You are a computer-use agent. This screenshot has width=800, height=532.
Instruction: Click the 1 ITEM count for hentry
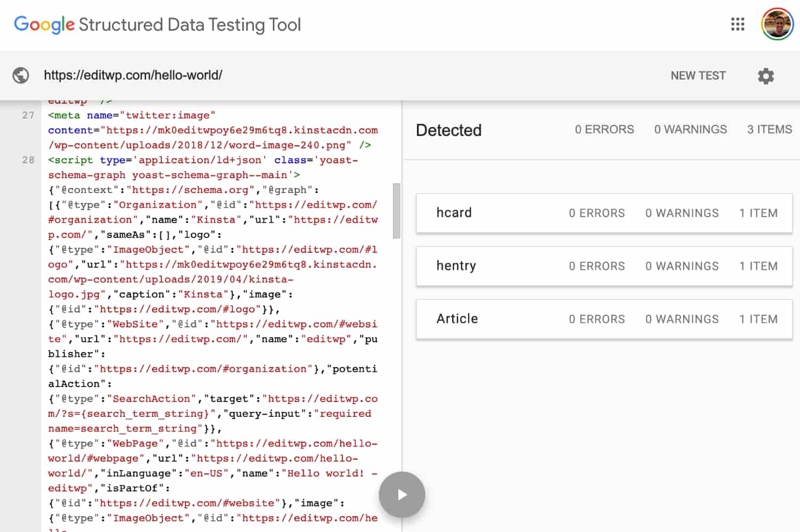pos(759,266)
